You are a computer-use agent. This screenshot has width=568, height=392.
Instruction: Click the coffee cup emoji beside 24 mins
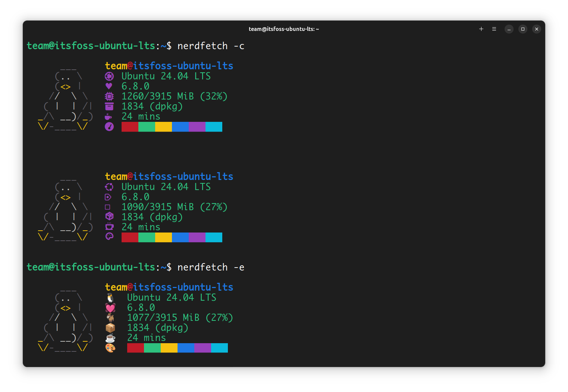110,338
